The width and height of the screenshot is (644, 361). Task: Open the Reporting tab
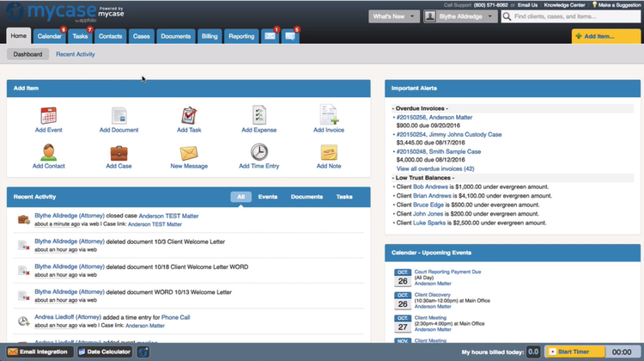click(241, 36)
